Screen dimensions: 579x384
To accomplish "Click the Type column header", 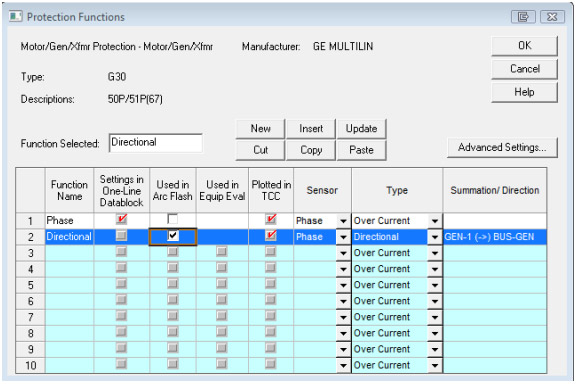I will (x=397, y=190).
